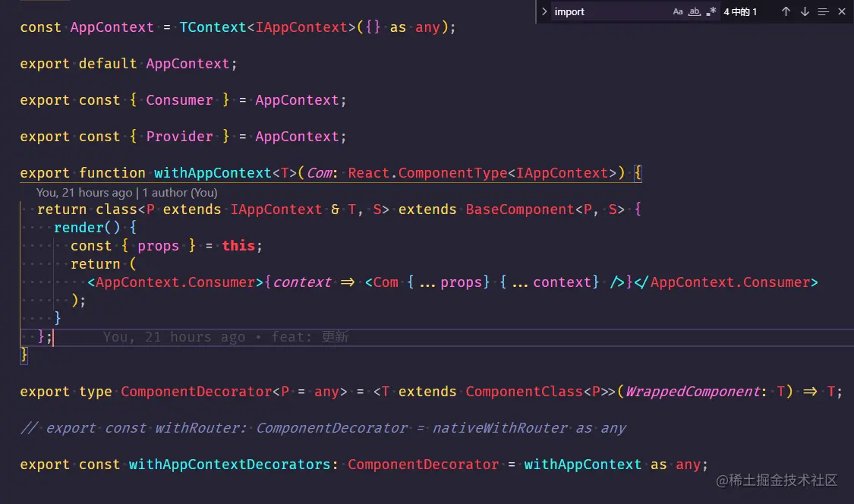Expand the replace field chevron in find widget

click(544, 11)
